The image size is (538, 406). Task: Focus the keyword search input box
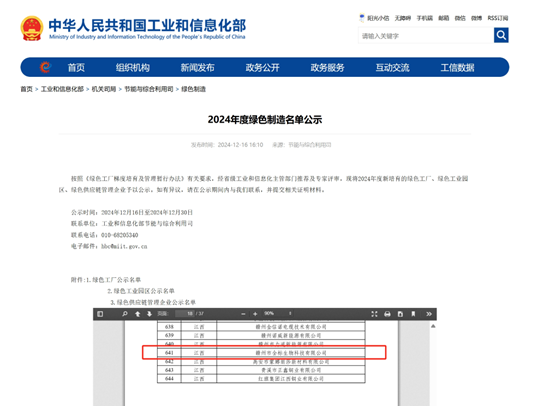pyautogui.click(x=426, y=35)
